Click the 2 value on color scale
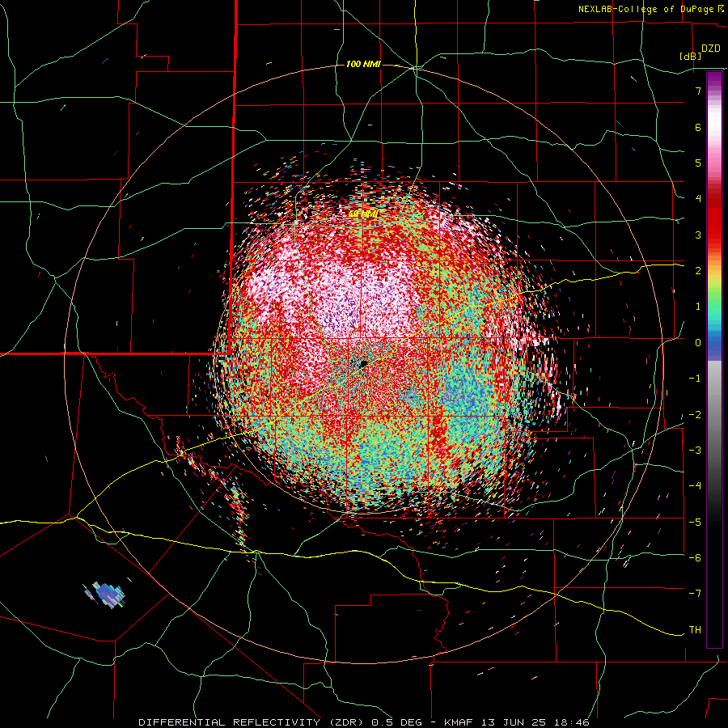The height and width of the screenshot is (728, 728). coord(698,271)
